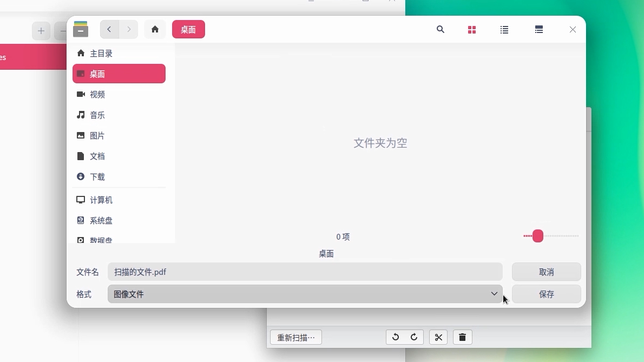Select 桌面 in the breadcrumb bar
Screen dimensions: 644x362
[x=188, y=29]
